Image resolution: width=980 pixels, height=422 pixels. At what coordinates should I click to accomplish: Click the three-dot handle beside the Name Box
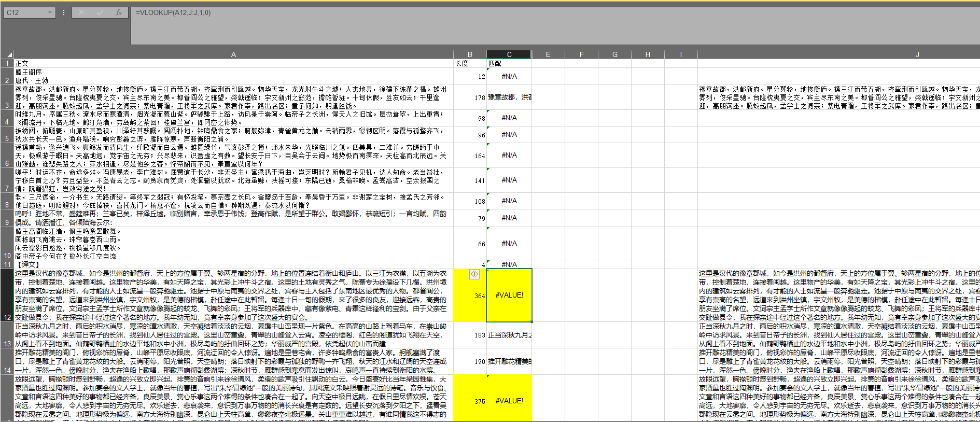[64, 12]
